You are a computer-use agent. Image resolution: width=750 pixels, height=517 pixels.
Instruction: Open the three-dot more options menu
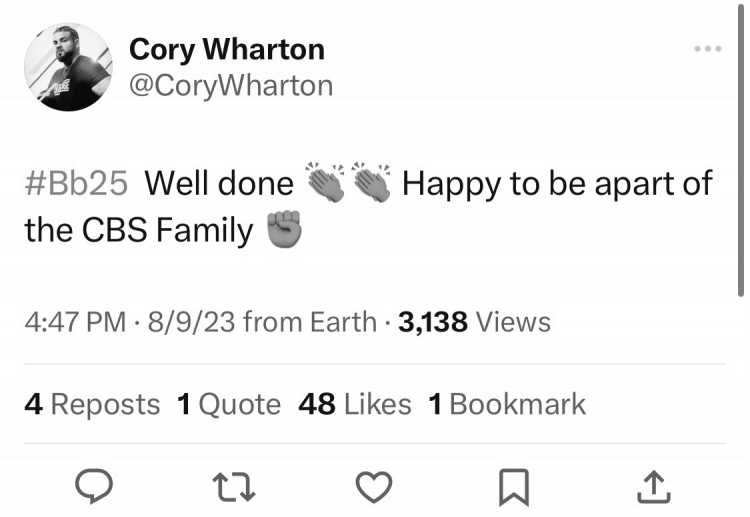(708, 49)
